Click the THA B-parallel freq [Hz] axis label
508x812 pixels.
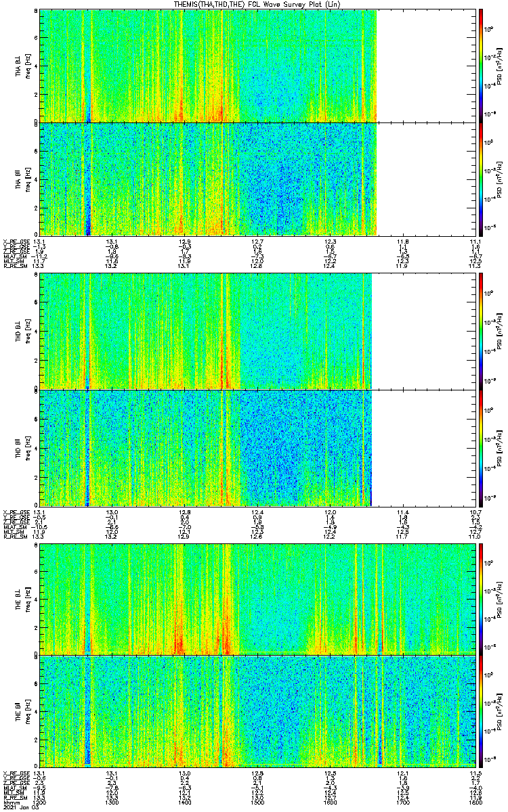point(27,179)
